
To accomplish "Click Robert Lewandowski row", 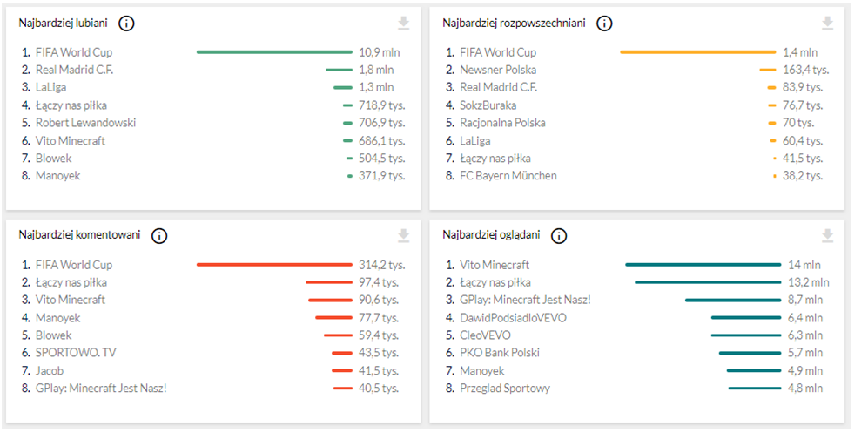I will coord(86,123).
